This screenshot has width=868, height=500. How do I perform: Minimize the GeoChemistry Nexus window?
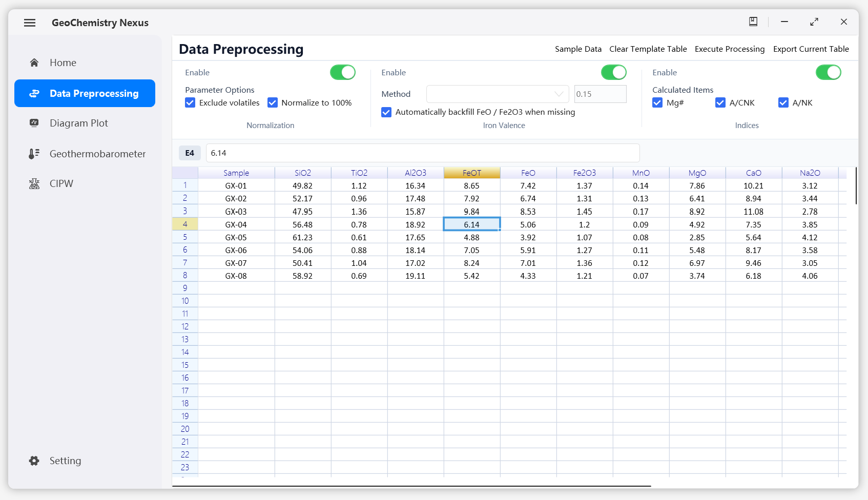point(784,22)
